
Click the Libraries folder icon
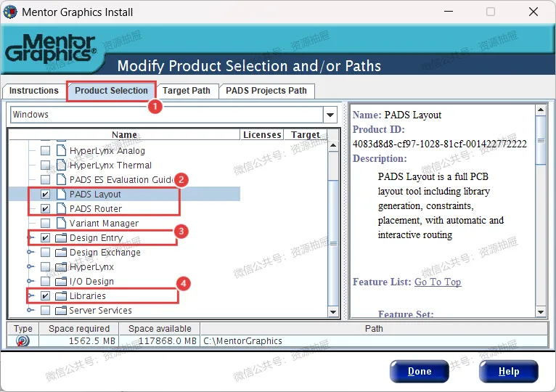click(x=61, y=296)
